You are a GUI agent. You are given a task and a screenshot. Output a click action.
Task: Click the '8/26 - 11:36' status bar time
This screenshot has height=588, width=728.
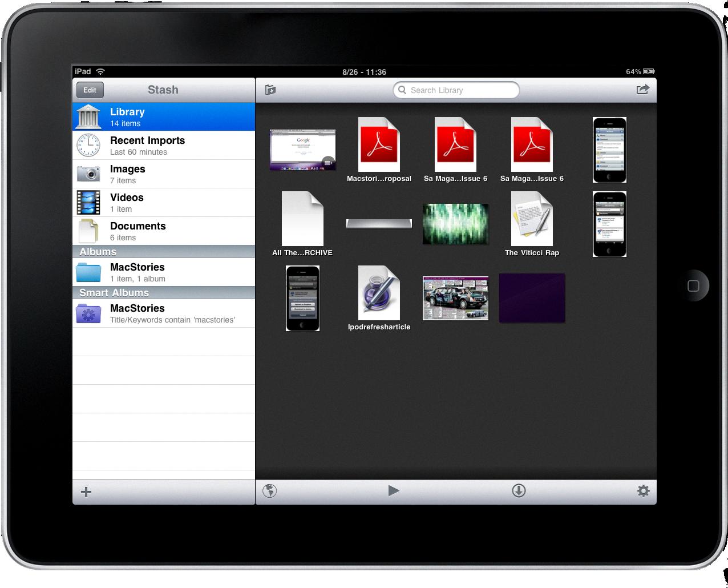(x=364, y=72)
